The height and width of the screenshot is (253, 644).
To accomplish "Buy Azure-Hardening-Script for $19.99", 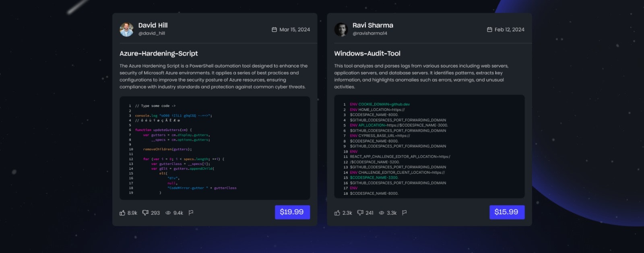I will click(x=292, y=212).
